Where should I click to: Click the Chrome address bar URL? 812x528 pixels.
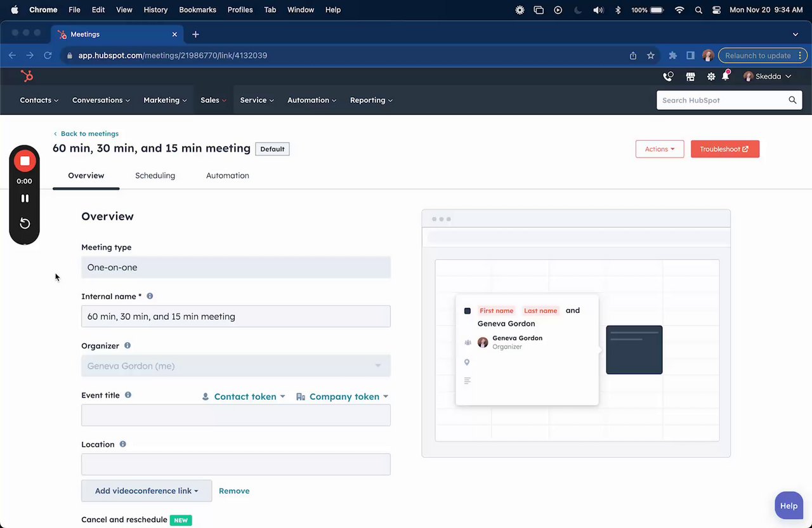click(173, 55)
